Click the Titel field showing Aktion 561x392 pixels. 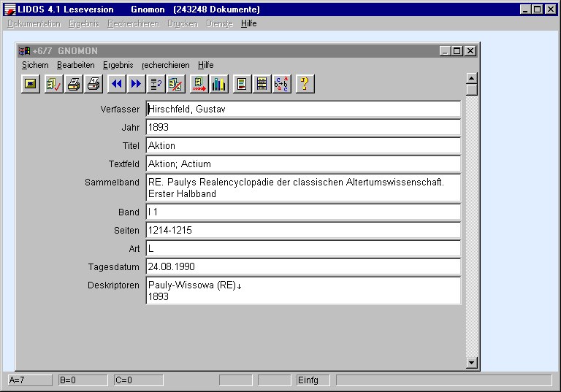303,145
